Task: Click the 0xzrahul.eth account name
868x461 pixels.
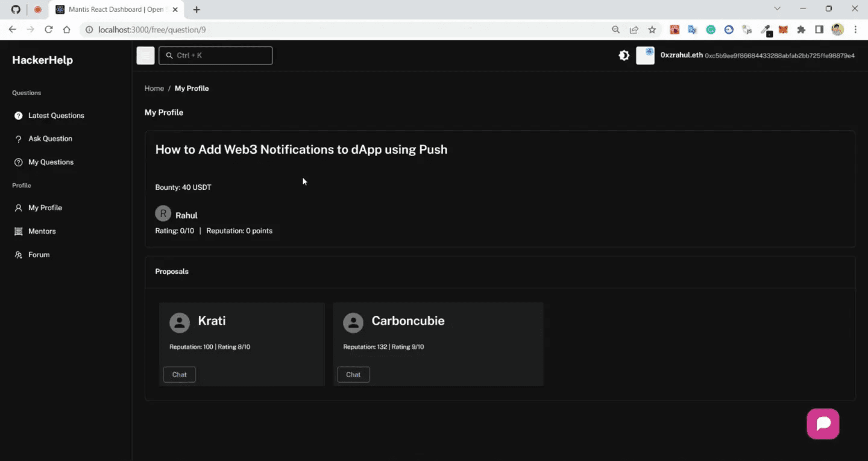Action: point(682,55)
